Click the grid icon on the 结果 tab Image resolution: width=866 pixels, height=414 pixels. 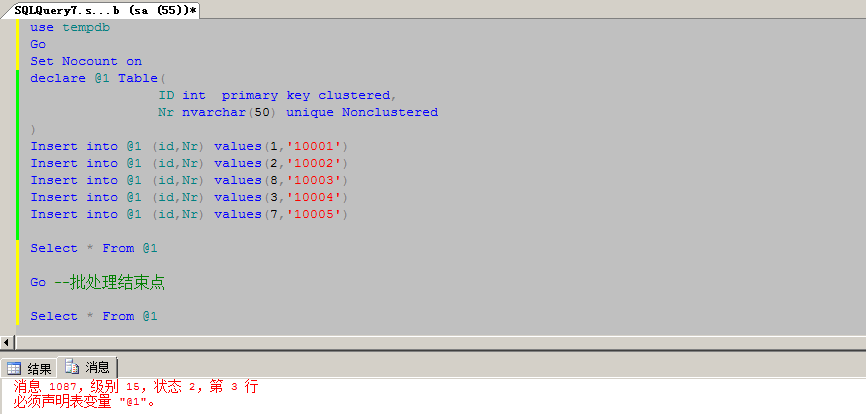[x=14, y=368]
